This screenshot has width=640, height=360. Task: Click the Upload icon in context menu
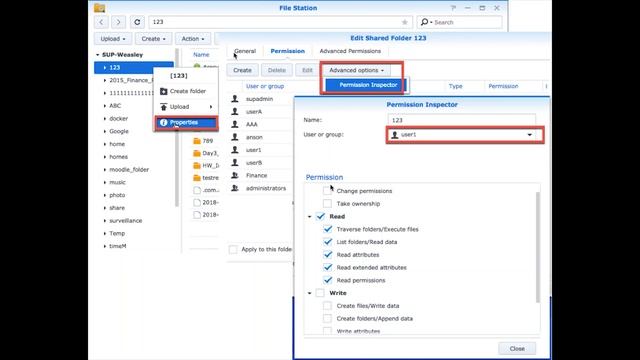point(164,107)
